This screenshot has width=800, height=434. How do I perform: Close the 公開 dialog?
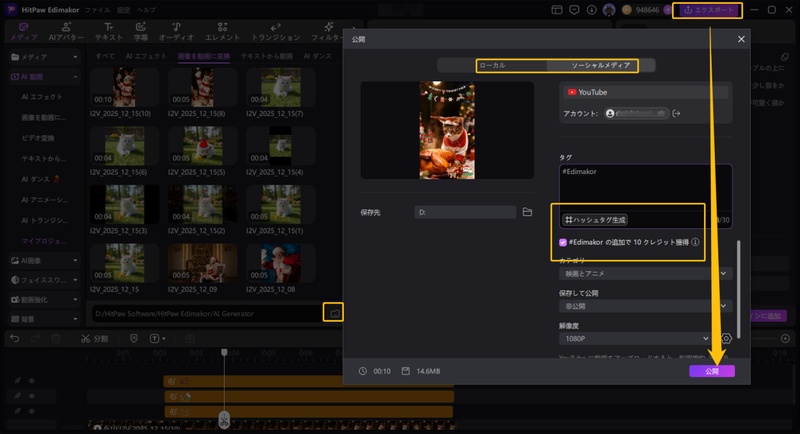click(x=741, y=39)
